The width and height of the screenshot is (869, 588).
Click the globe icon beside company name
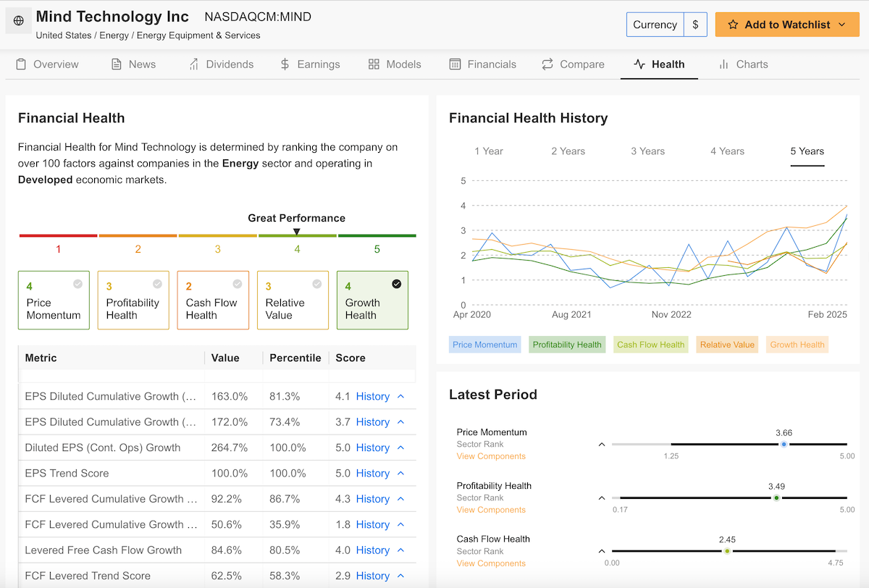tap(19, 21)
